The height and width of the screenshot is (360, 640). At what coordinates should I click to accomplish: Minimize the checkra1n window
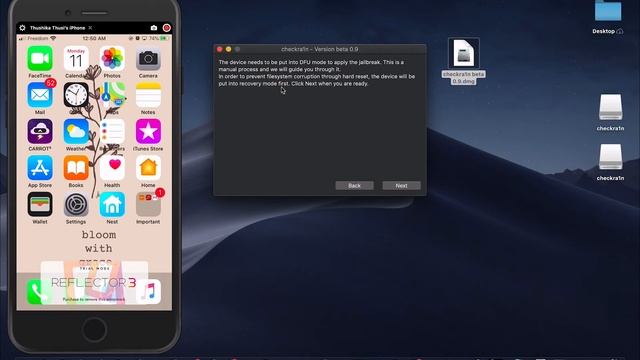click(x=229, y=49)
